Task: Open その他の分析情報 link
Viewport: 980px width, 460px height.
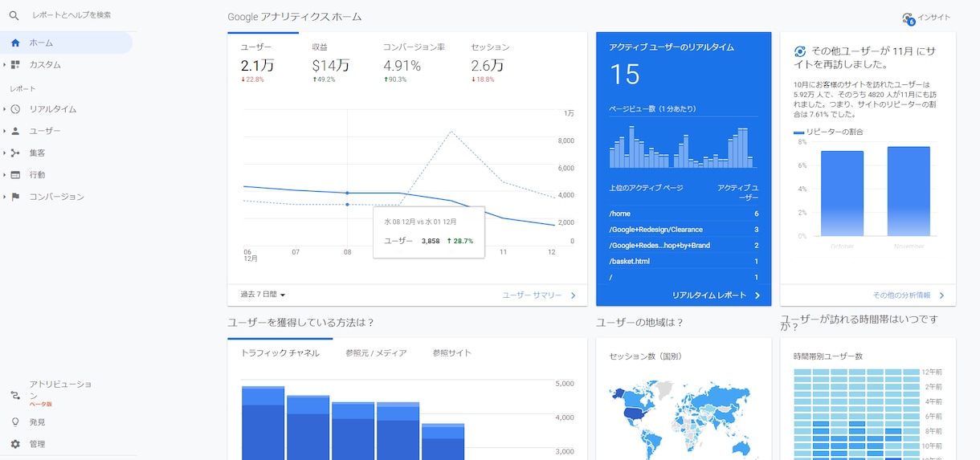Action: pos(909,295)
